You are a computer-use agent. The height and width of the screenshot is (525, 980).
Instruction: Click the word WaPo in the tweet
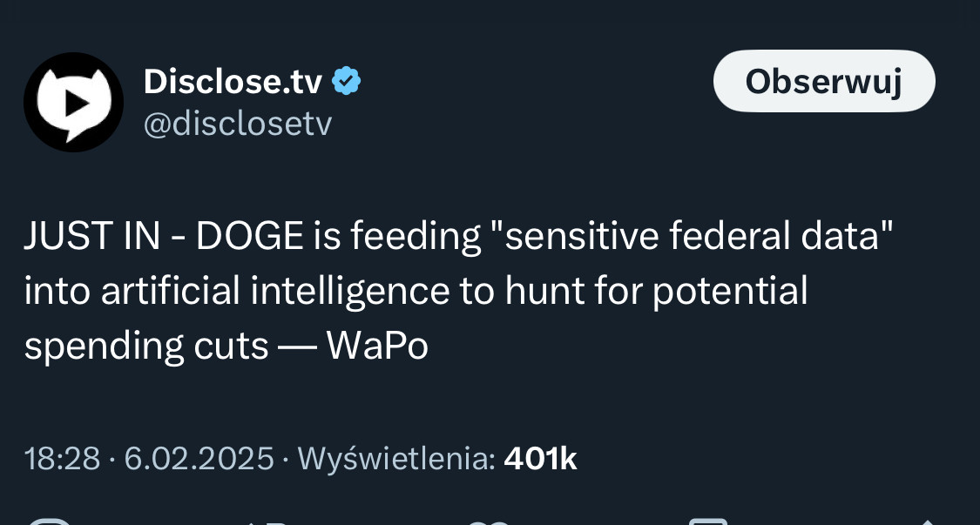pyautogui.click(x=377, y=347)
